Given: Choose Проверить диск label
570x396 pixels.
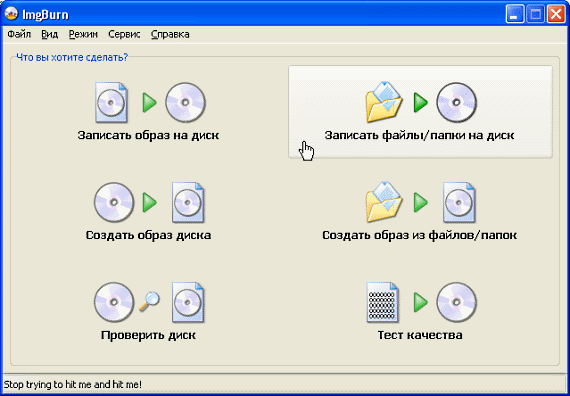Looking at the screenshot, I should (148, 335).
